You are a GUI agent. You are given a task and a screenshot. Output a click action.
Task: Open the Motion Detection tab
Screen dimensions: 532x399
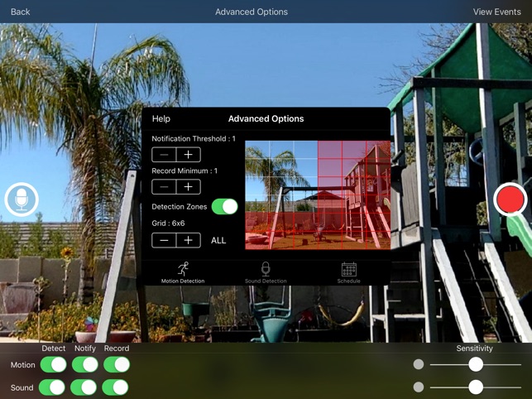click(x=183, y=272)
